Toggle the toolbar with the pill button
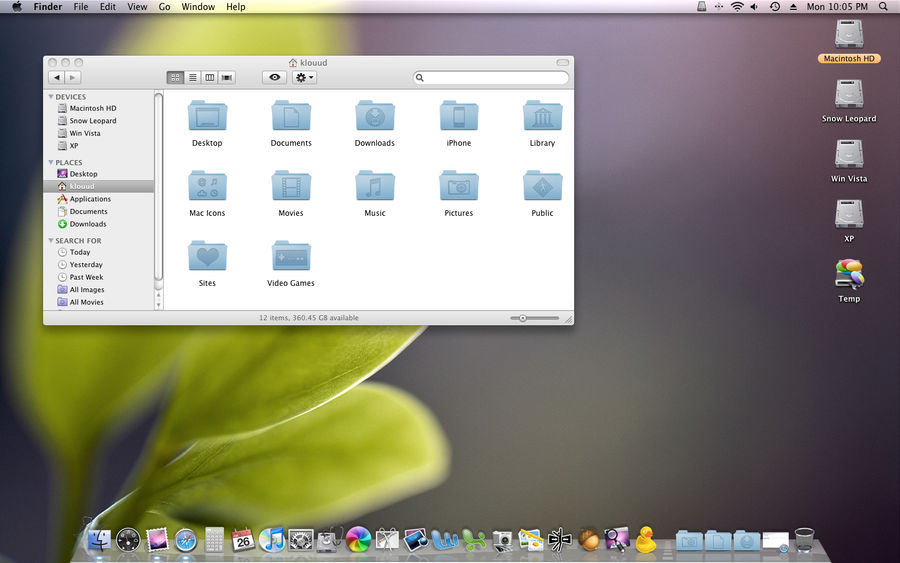This screenshot has height=563, width=900. click(562, 62)
